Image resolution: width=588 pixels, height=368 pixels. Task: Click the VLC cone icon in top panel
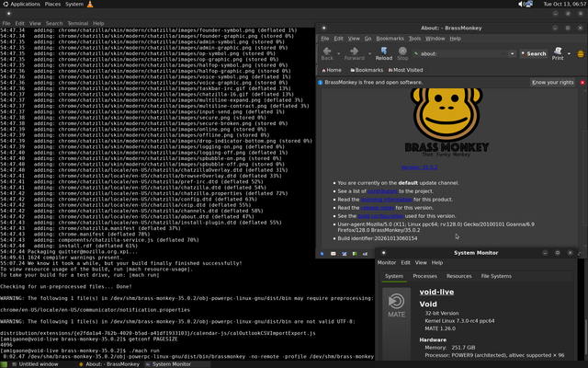tap(90, 4)
